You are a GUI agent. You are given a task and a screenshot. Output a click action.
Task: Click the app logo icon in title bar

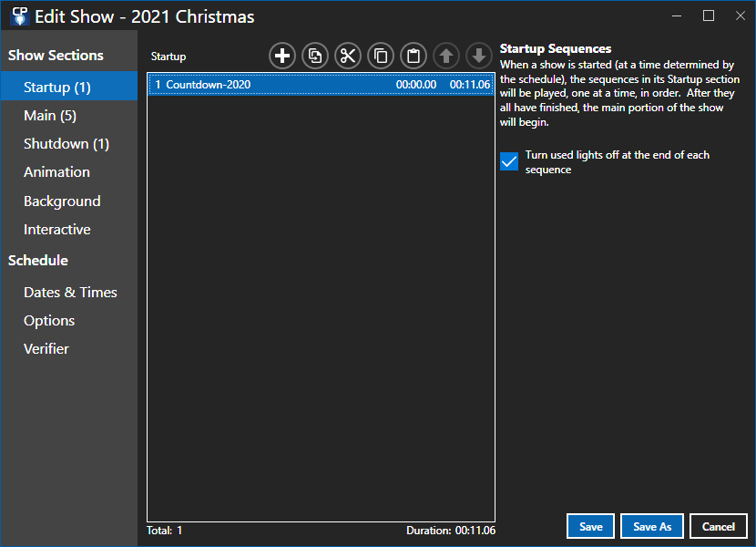pos(20,15)
